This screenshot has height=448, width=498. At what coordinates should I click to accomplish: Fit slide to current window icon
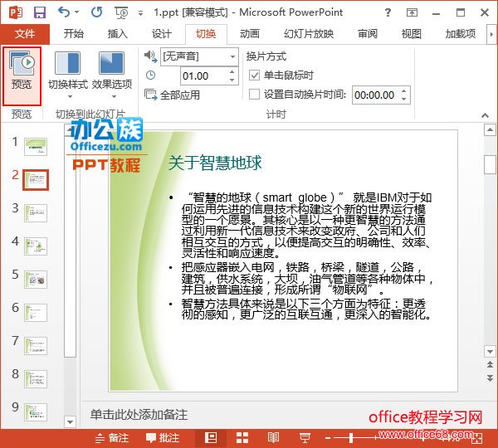477,439
